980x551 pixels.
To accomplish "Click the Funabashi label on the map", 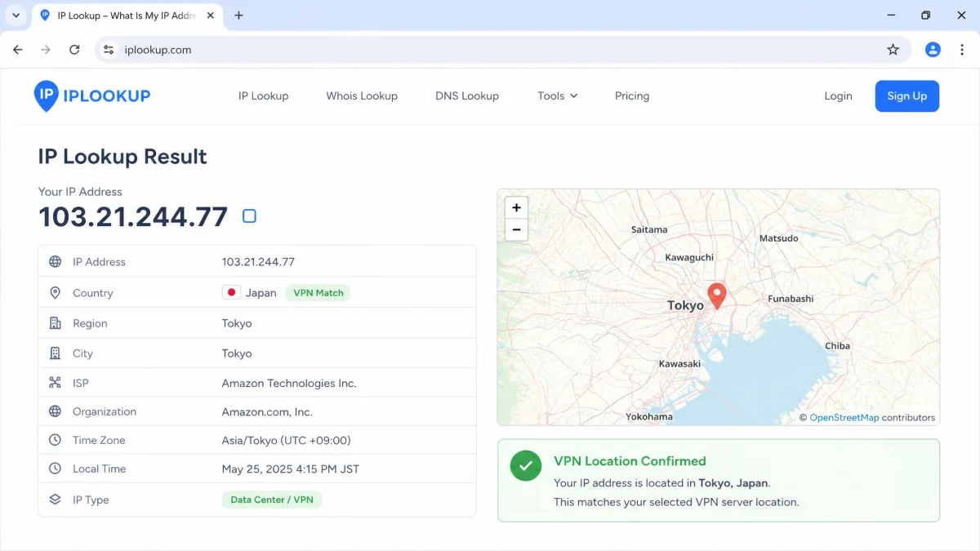I will pyautogui.click(x=791, y=299).
